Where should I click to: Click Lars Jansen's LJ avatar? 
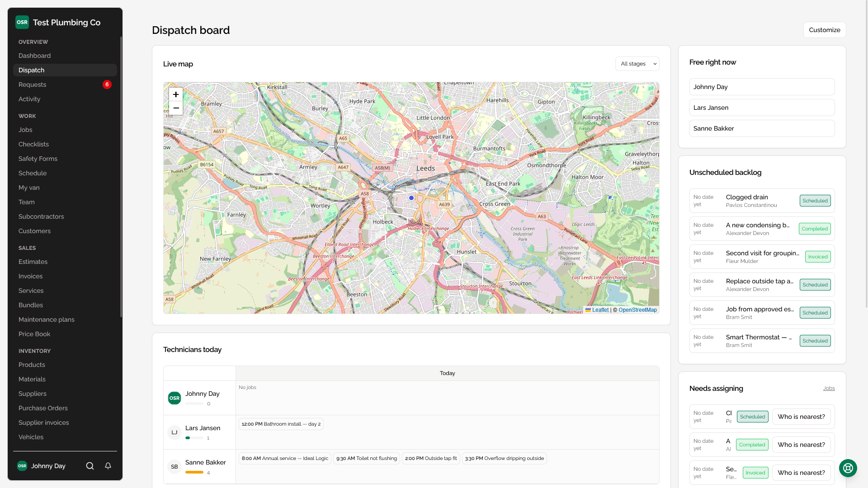pos(175,432)
